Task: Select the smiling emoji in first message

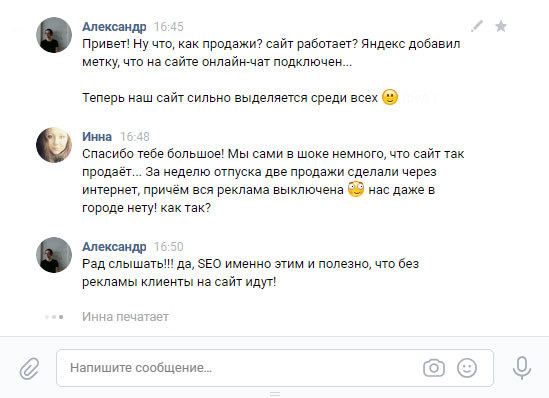Action: [390, 97]
